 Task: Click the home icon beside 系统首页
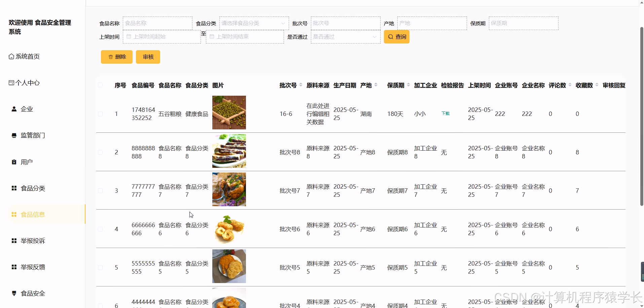[x=10, y=56]
